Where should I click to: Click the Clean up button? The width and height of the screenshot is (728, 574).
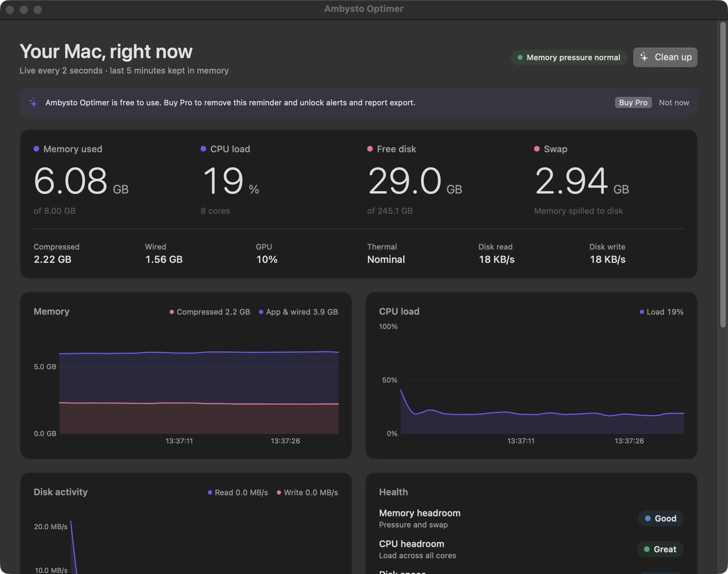point(665,57)
